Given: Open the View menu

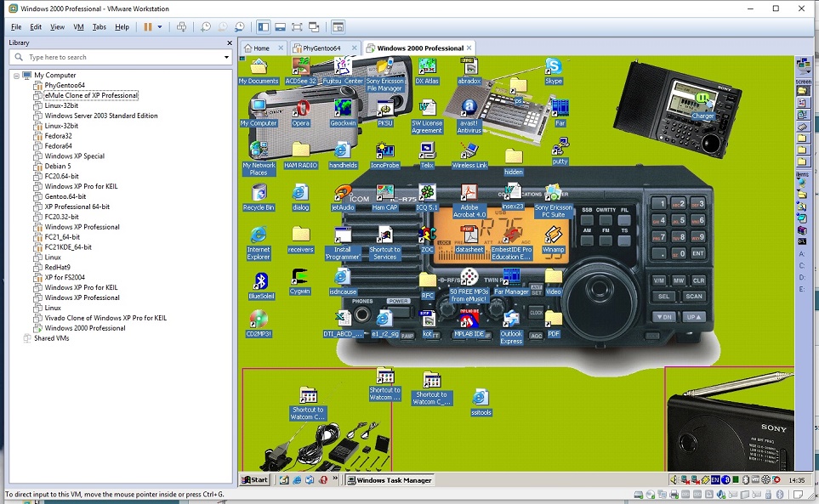Looking at the screenshot, I should pyautogui.click(x=58, y=26).
